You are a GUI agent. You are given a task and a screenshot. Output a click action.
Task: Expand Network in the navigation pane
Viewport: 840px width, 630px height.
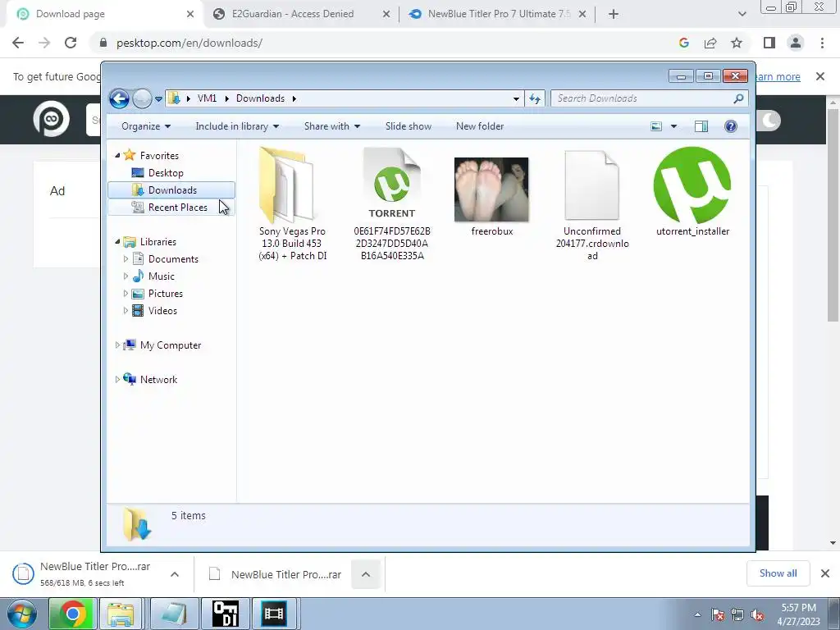click(117, 380)
